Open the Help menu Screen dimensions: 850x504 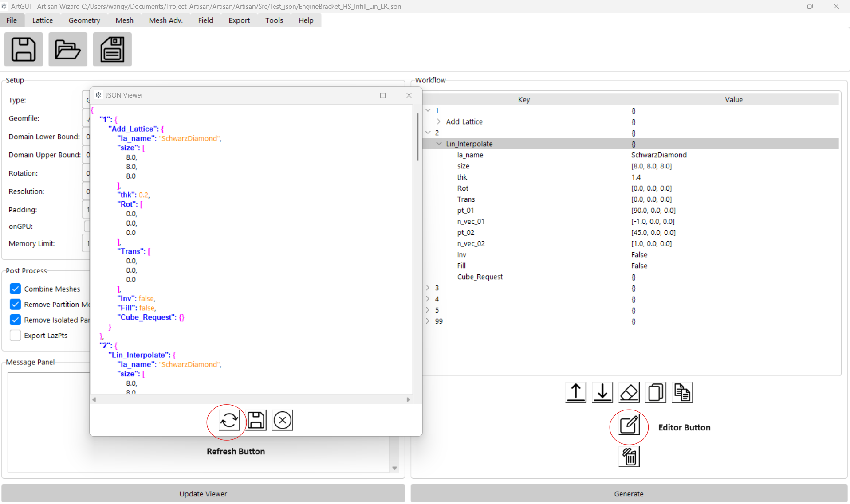[x=306, y=20]
